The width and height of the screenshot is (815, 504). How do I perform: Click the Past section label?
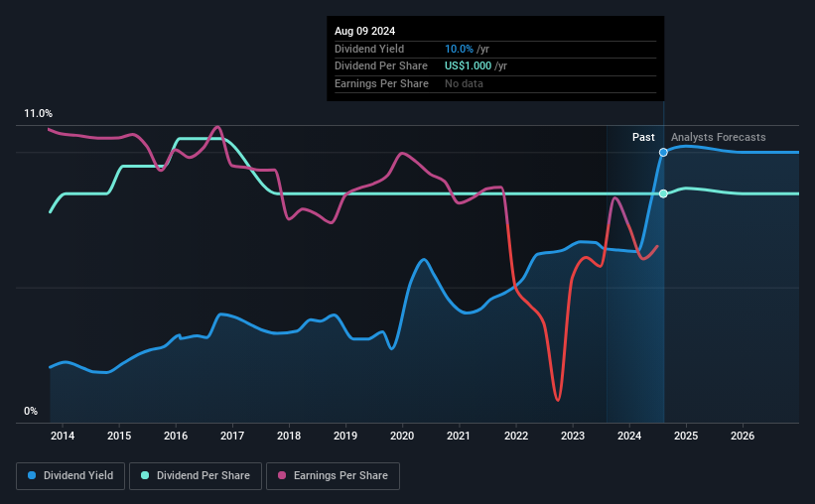(643, 137)
